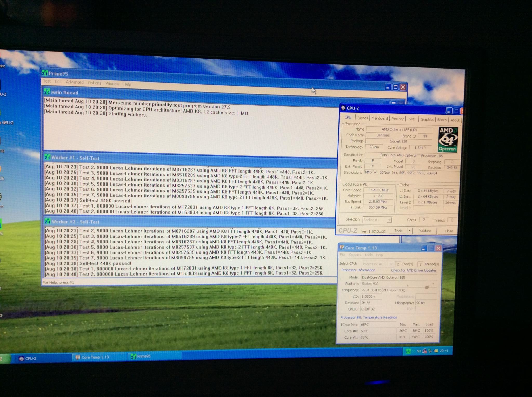
Task: Close the Core Temp 1.13 window
Action: pyautogui.click(x=438, y=248)
